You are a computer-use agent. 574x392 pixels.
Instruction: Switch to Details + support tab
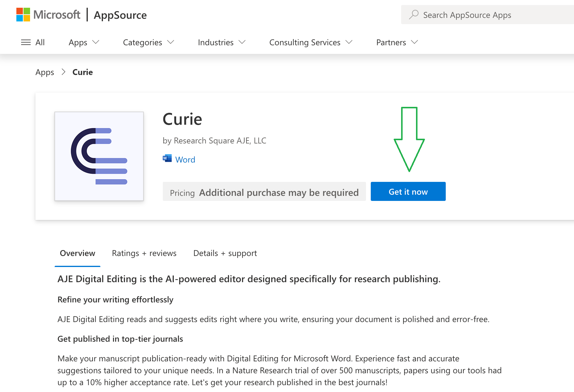pyautogui.click(x=225, y=253)
